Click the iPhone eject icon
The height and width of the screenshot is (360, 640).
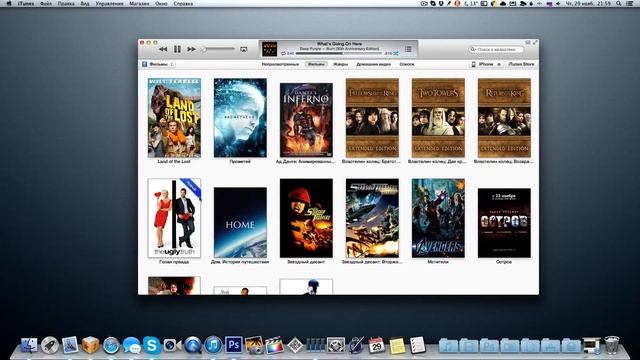point(499,64)
